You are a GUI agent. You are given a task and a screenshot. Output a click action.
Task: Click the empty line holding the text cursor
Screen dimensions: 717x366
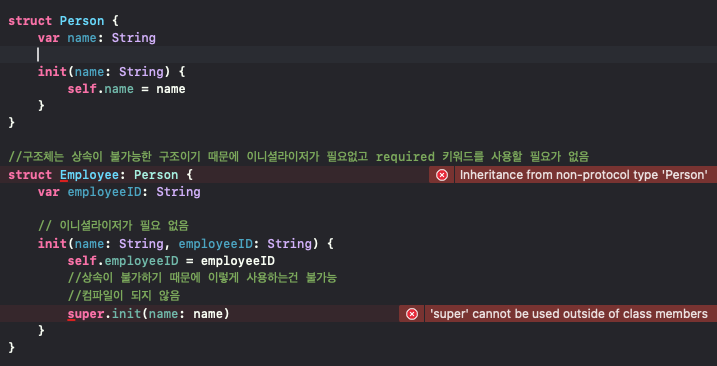(x=358, y=54)
